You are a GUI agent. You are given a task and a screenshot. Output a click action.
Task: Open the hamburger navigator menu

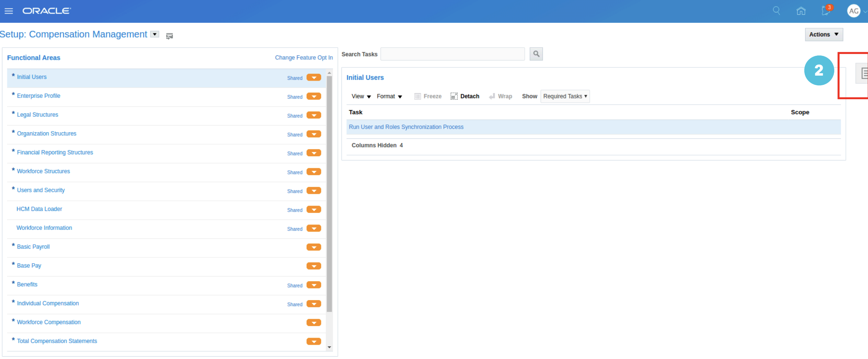coord(9,11)
